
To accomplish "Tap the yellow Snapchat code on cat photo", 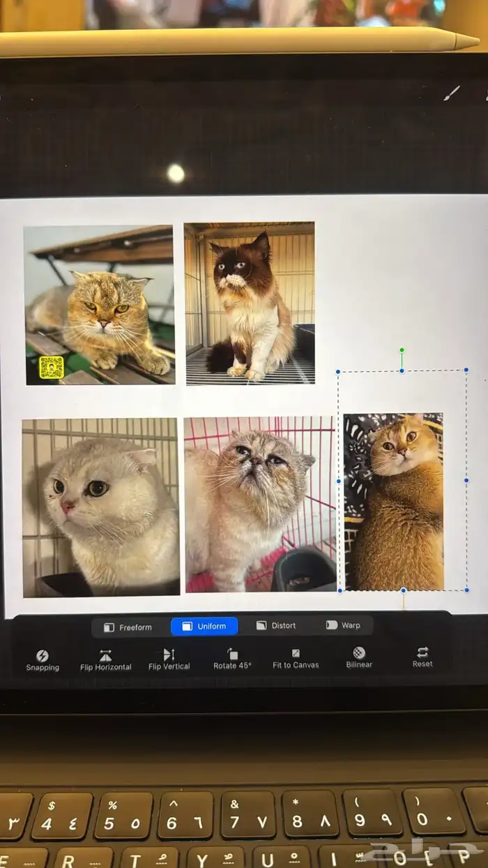I will (x=51, y=367).
